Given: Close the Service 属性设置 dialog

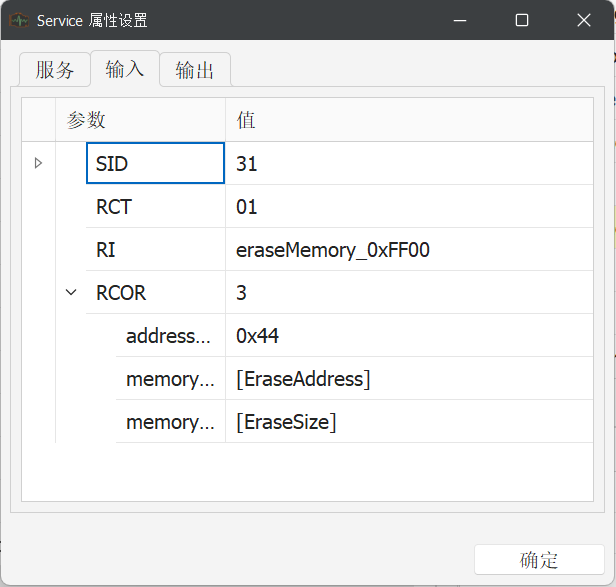Looking at the screenshot, I should [584, 20].
